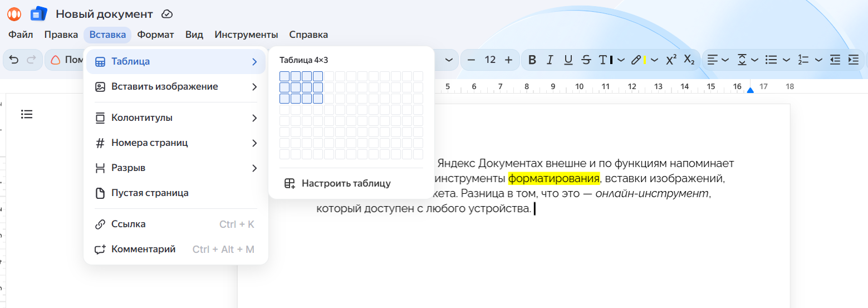Click the Yandex Documents blue logo
868x308 pixels.
tap(38, 14)
